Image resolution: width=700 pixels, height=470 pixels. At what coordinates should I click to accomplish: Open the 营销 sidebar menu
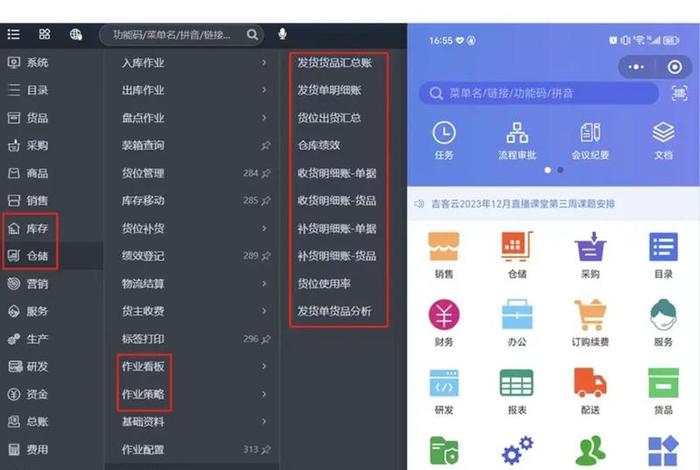pos(28,284)
